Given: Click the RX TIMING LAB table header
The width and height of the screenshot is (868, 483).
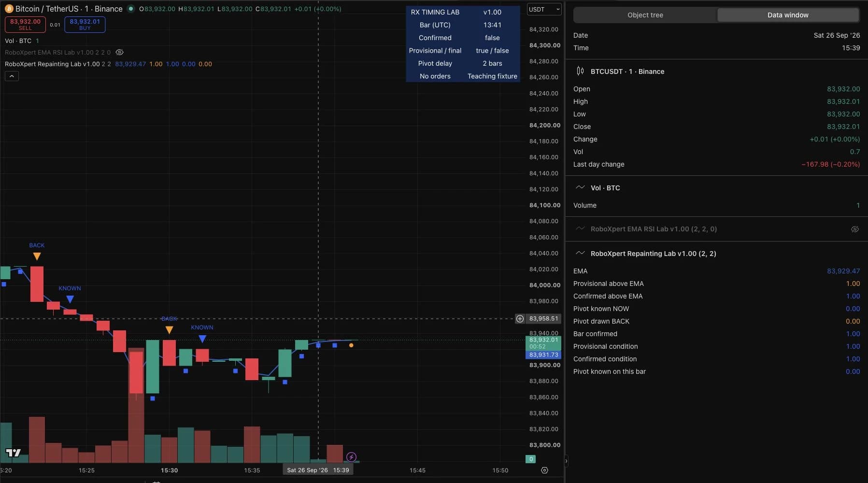Looking at the screenshot, I should (435, 12).
